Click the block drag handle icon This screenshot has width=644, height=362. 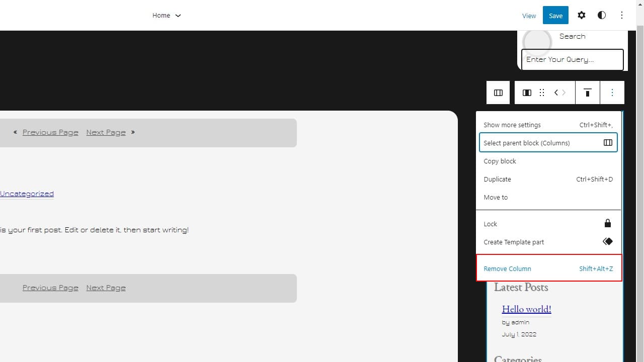point(542,93)
